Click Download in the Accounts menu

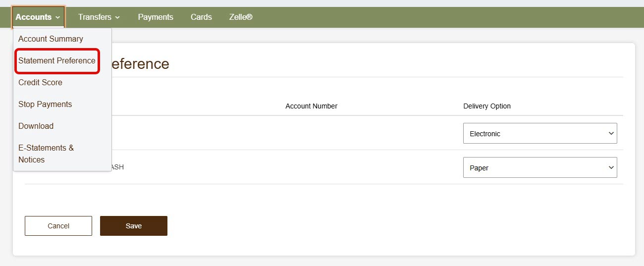(36, 126)
